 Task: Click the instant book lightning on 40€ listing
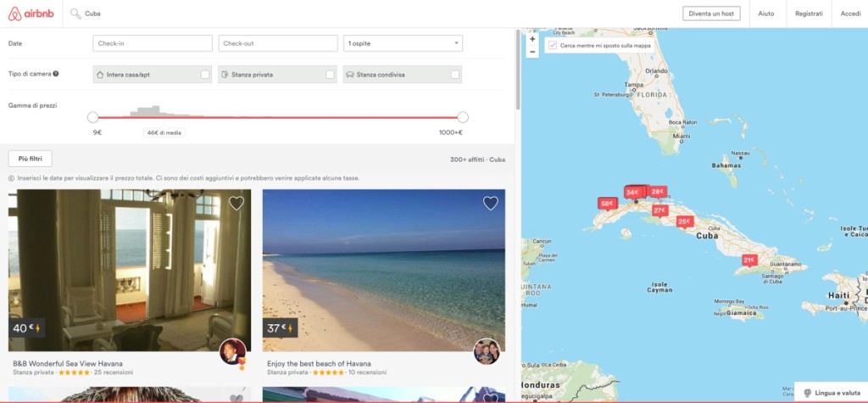click(x=37, y=328)
